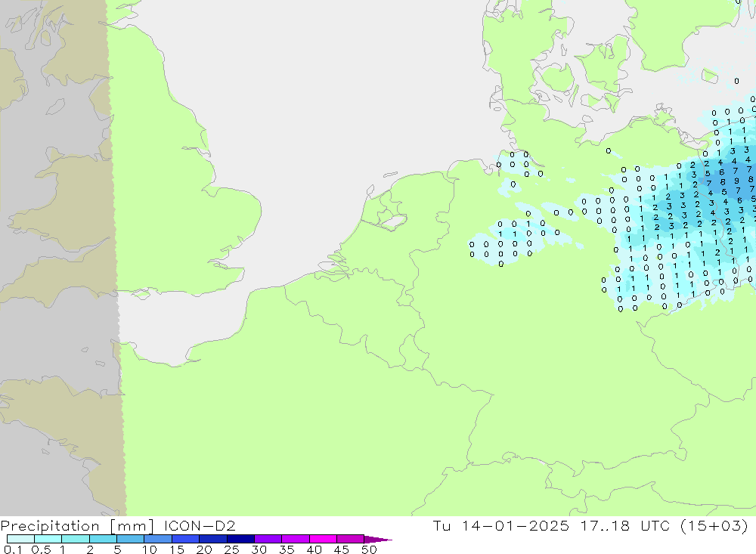The height and width of the screenshot is (554, 756).
Task: Click the 40–45 mm magenta legend box
Action: (x=323, y=539)
